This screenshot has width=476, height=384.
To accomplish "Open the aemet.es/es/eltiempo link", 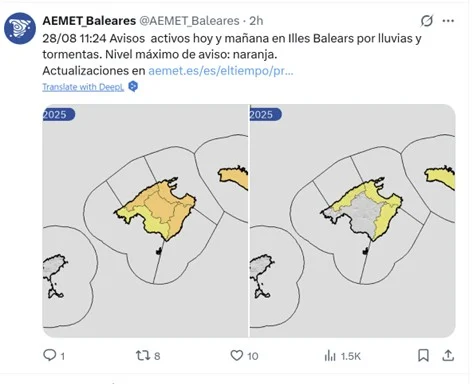I will [x=221, y=71].
